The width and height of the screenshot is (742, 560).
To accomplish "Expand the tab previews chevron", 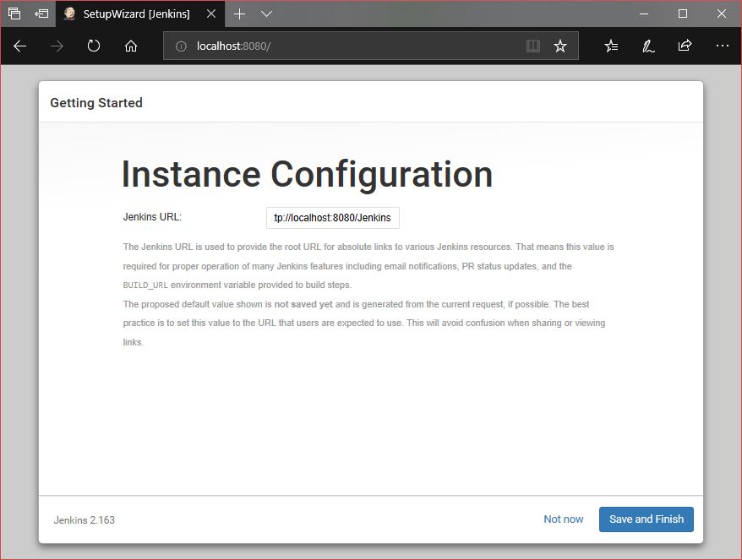I will [x=267, y=14].
